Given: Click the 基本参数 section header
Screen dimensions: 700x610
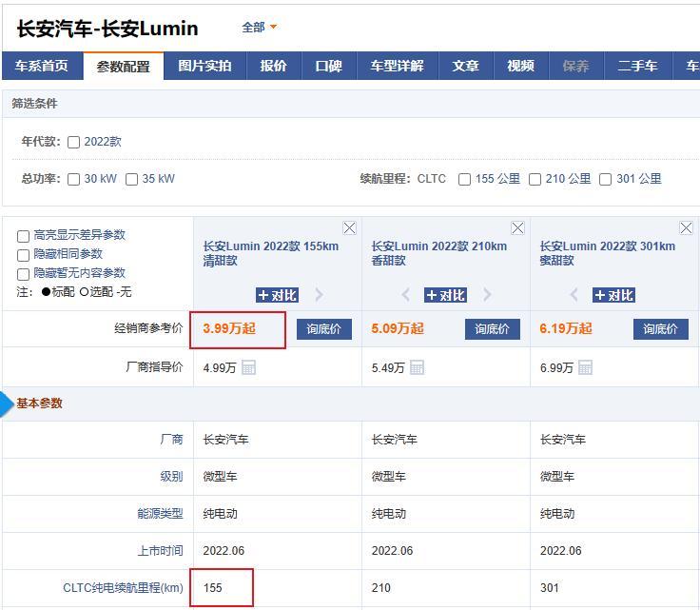Looking at the screenshot, I should (x=39, y=403).
